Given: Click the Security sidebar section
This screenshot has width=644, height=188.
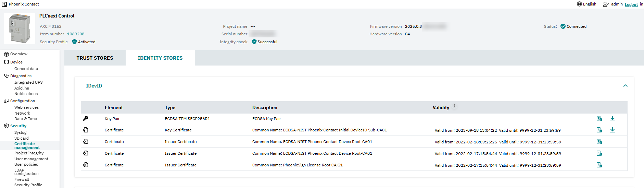Looking at the screenshot, I should [18, 126].
